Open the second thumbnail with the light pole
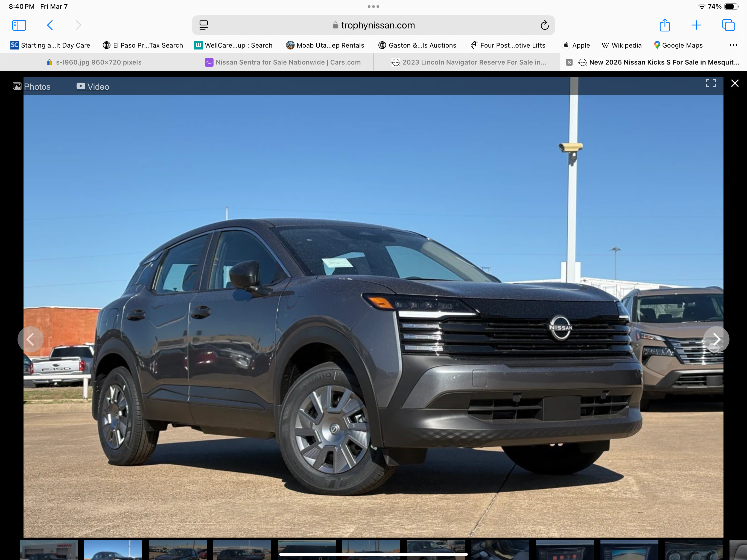 tap(113, 550)
